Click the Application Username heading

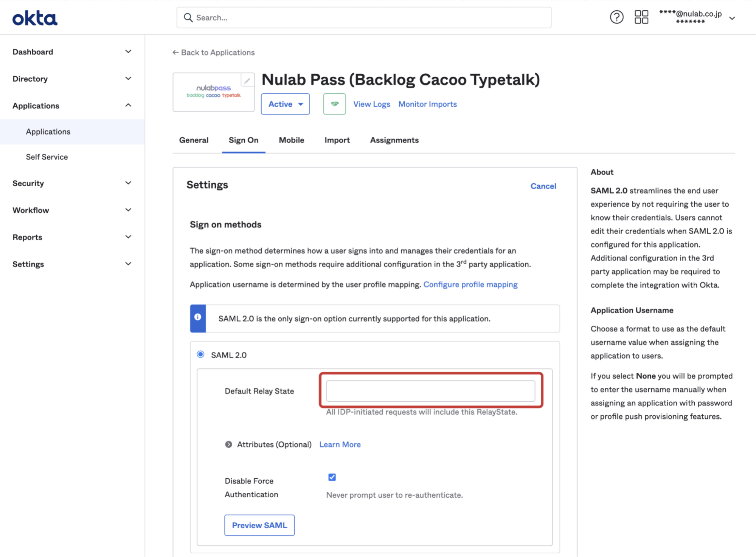click(x=632, y=310)
